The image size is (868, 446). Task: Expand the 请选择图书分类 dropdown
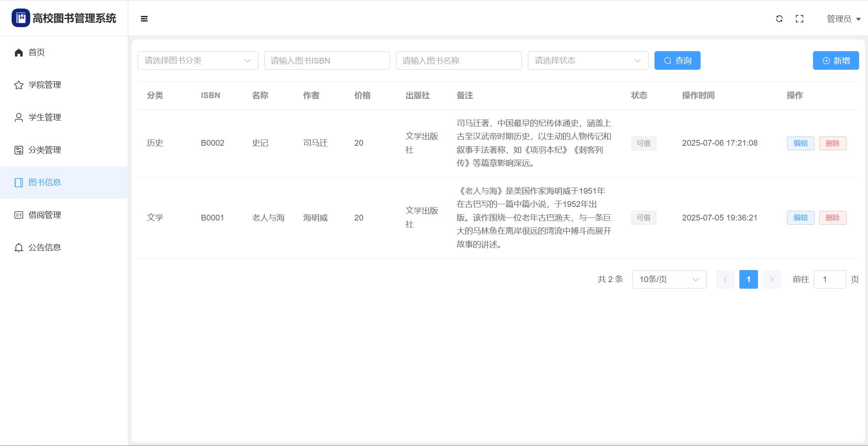pos(198,60)
